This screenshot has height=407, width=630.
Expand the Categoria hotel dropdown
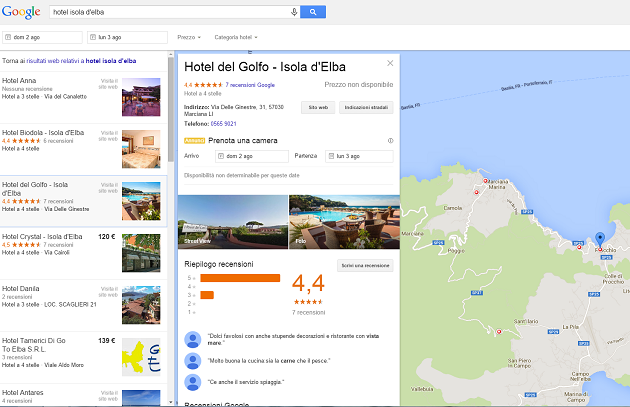tap(236, 37)
